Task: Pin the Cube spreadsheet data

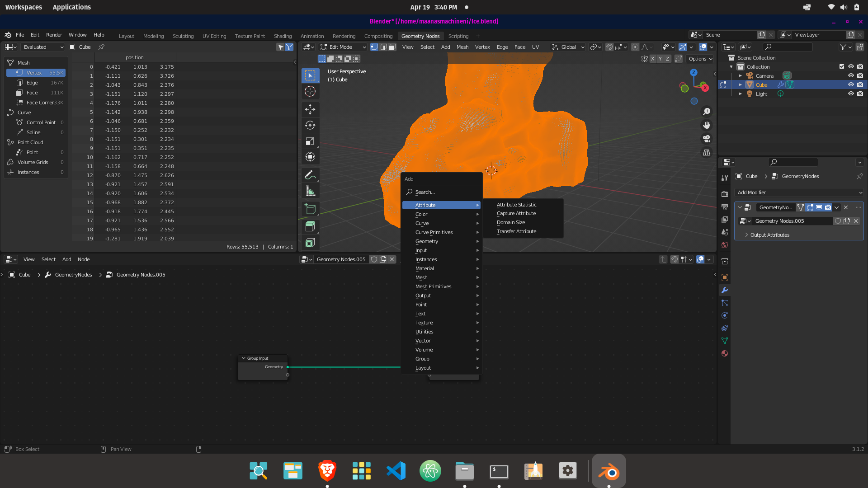Action: (x=101, y=47)
